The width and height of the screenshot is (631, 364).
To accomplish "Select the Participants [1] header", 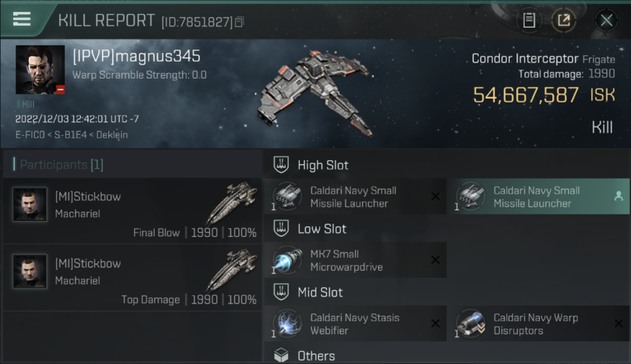I will [x=62, y=165].
